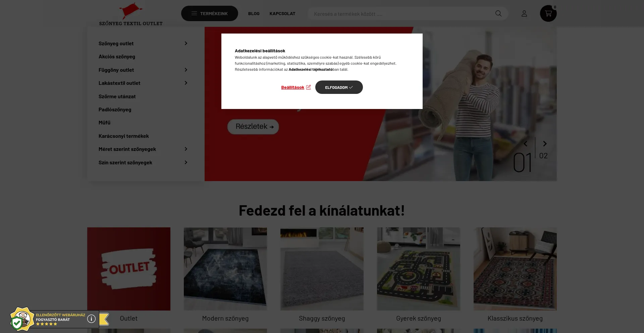Open the Kapcsolat menu item
This screenshot has height=333, width=644.
[282, 14]
